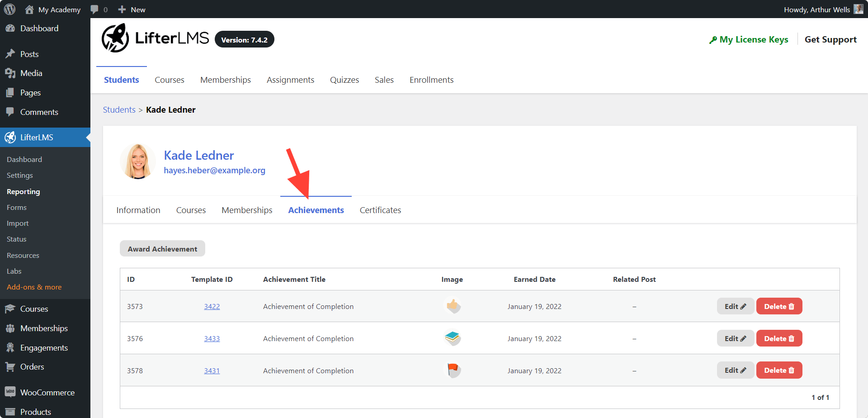Viewport: 868px width, 418px height.
Task: Switch to Quizzes reporting tab
Action: pos(344,80)
